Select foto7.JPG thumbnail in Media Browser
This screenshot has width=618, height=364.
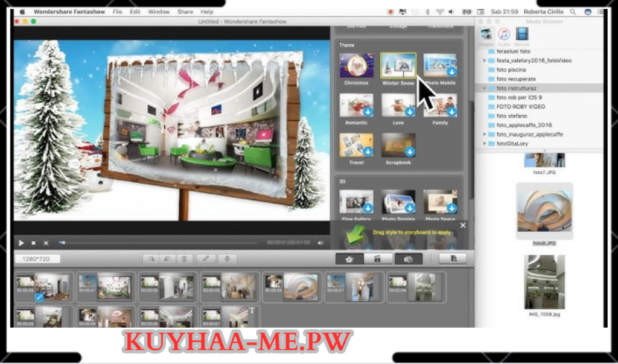[544, 160]
